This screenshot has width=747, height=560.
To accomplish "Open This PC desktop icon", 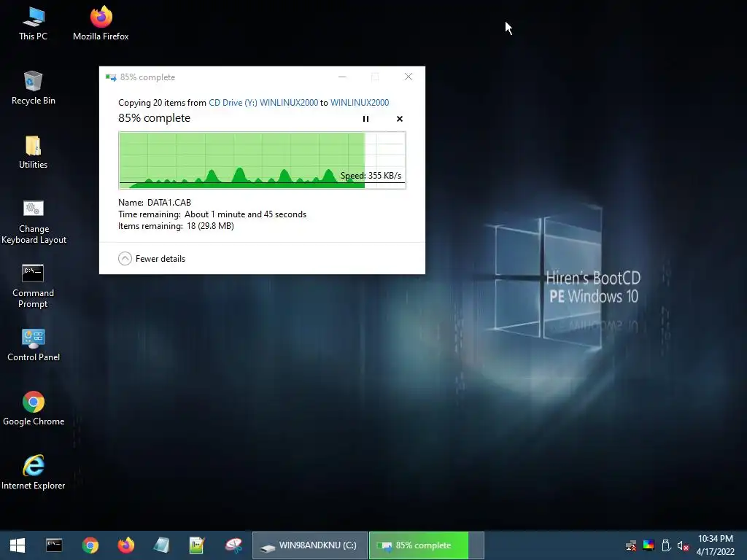I will coord(34,24).
